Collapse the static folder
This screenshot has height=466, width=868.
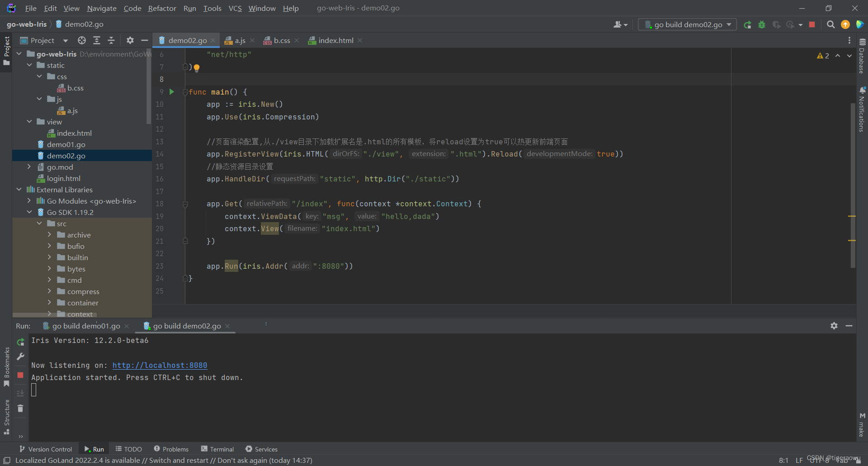click(29, 65)
